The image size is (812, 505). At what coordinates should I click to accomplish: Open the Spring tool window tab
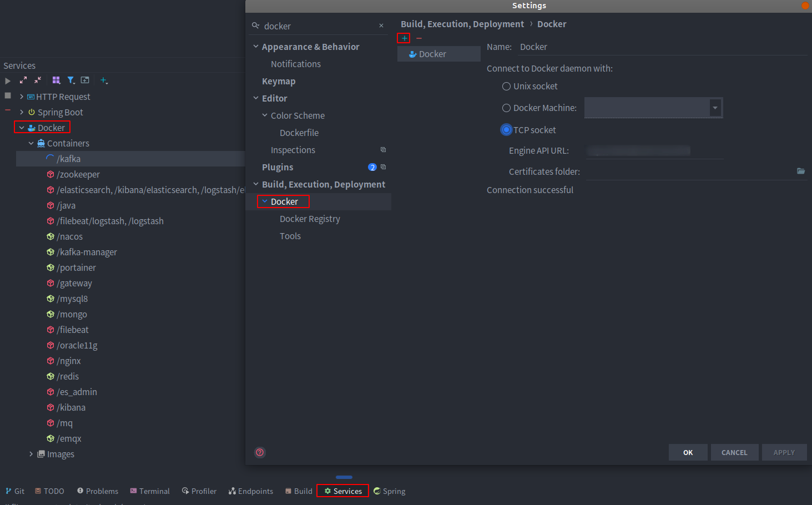click(390, 491)
